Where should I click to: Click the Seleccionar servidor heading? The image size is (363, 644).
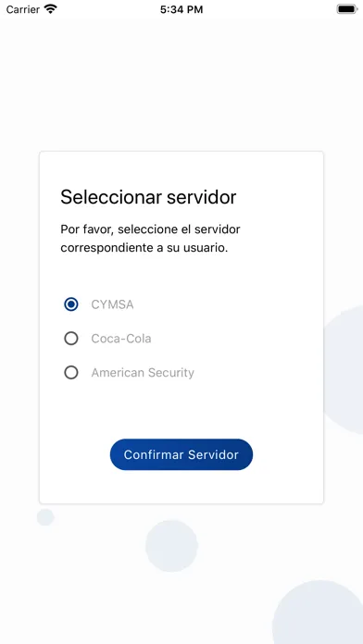click(x=148, y=197)
